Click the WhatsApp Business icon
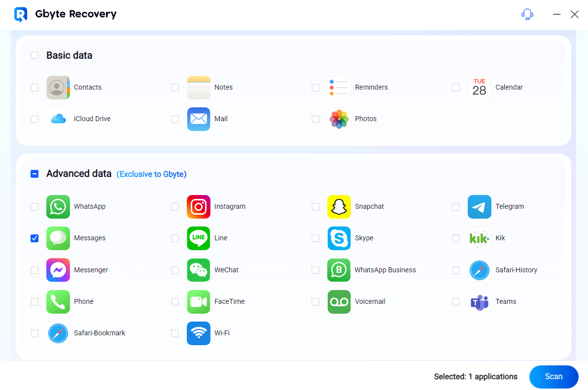This screenshot has width=588, height=390. coord(339,270)
